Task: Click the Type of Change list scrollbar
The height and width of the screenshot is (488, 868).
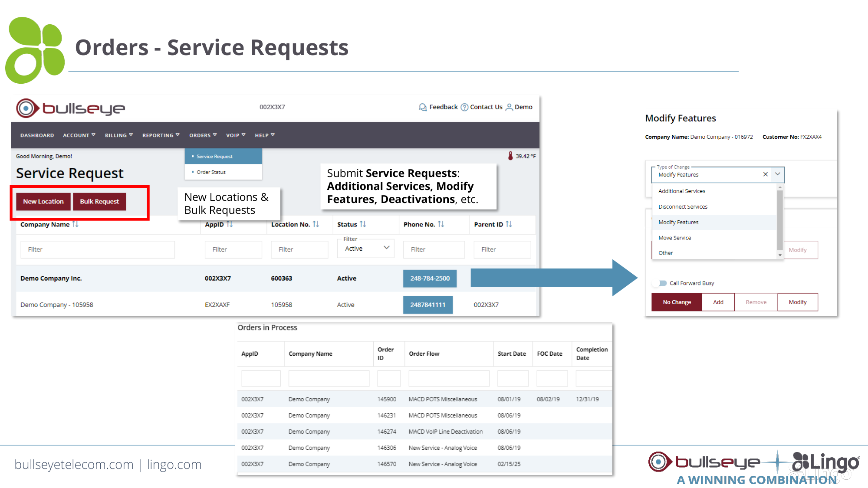Action: coord(780,220)
